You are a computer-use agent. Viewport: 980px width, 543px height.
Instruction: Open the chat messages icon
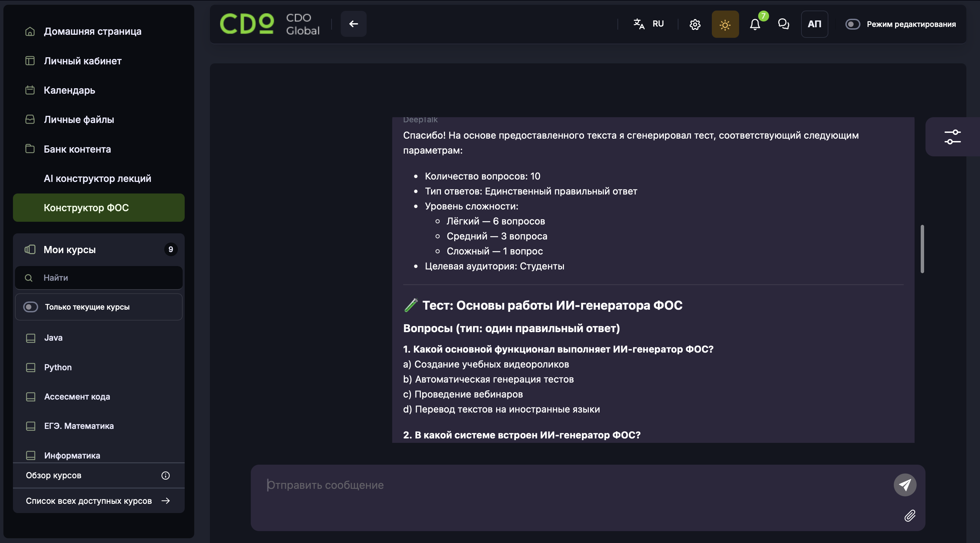point(783,24)
